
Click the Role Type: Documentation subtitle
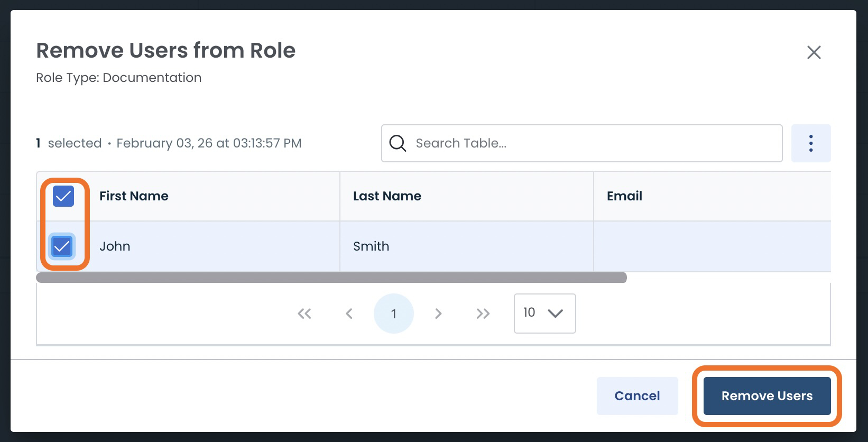click(x=119, y=78)
